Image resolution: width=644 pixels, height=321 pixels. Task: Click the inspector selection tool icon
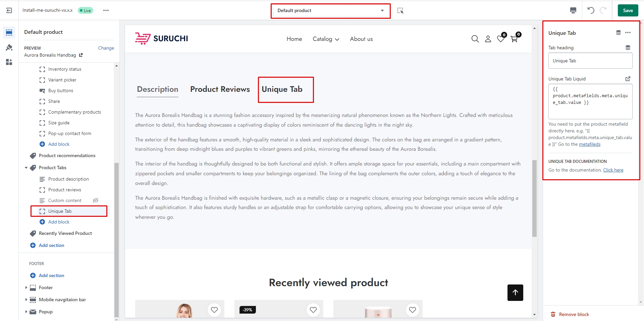tap(400, 10)
